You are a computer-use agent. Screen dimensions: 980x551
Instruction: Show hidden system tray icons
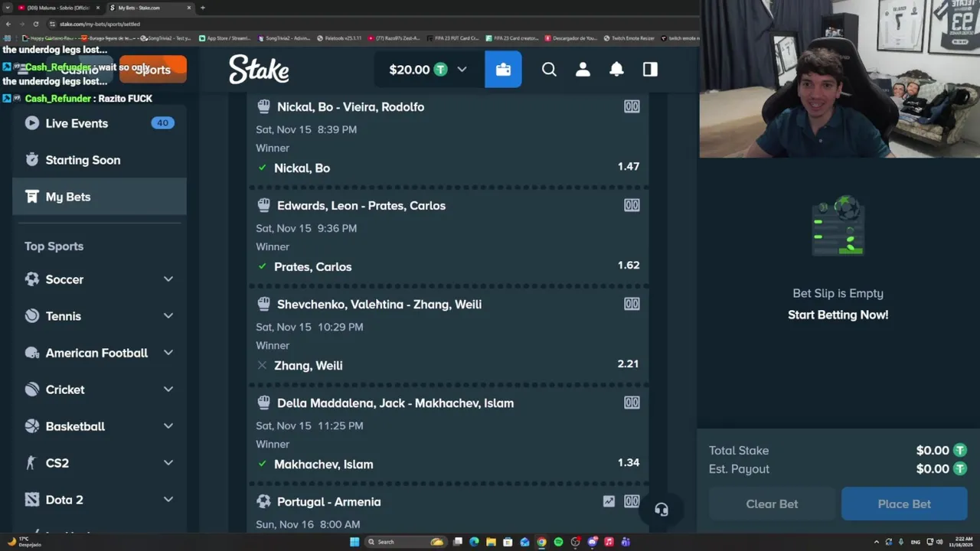pyautogui.click(x=877, y=542)
